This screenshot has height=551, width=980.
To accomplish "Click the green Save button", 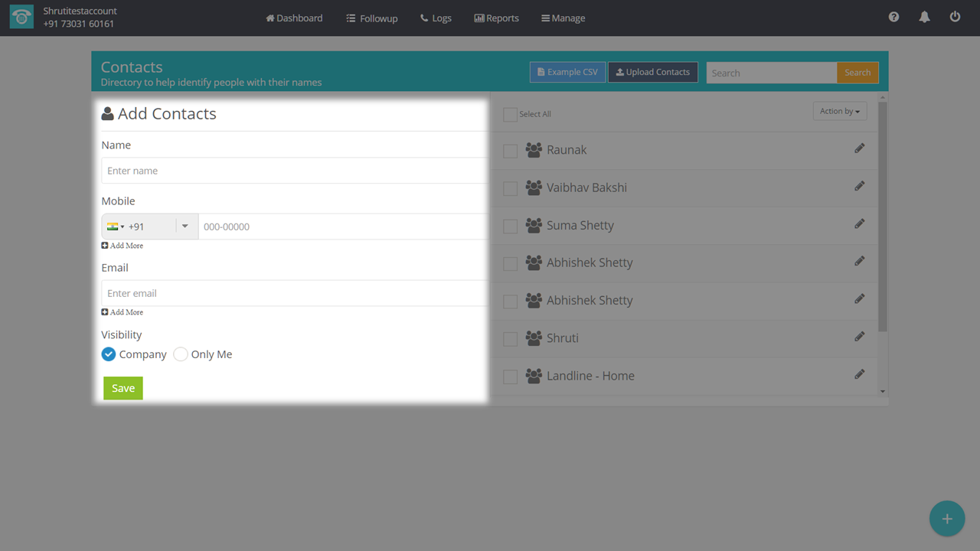I will [x=123, y=388].
